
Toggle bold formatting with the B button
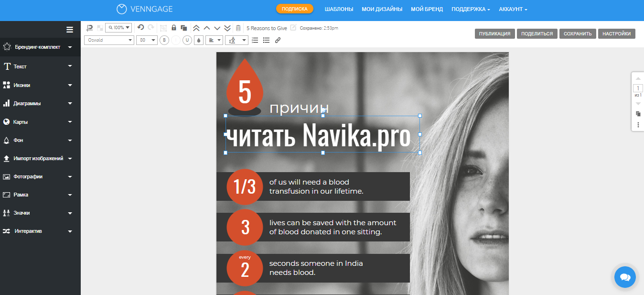pos(164,40)
